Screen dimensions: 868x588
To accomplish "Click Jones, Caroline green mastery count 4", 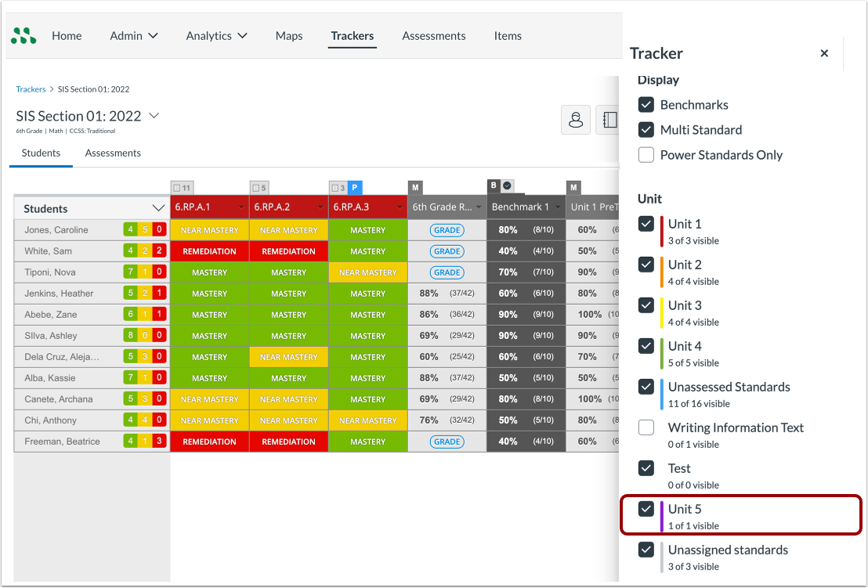I will (x=131, y=229).
